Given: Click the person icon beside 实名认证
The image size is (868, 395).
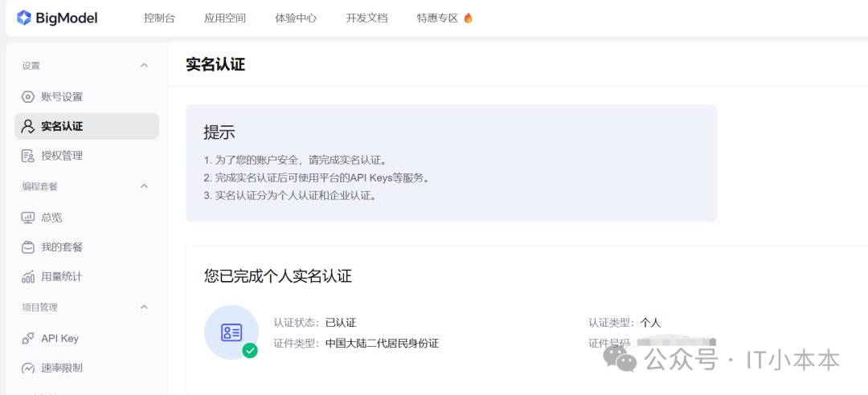Looking at the screenshot, I should click(27, 126).
